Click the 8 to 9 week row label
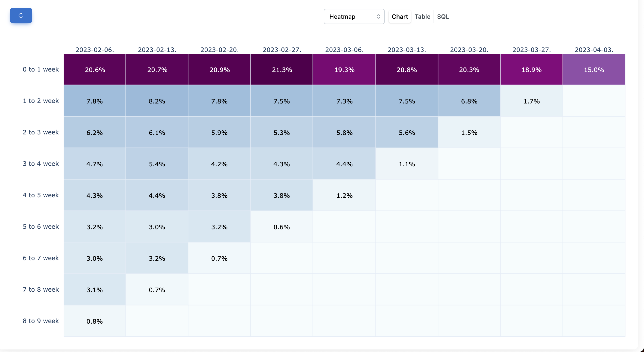 [x=41, y=321]
